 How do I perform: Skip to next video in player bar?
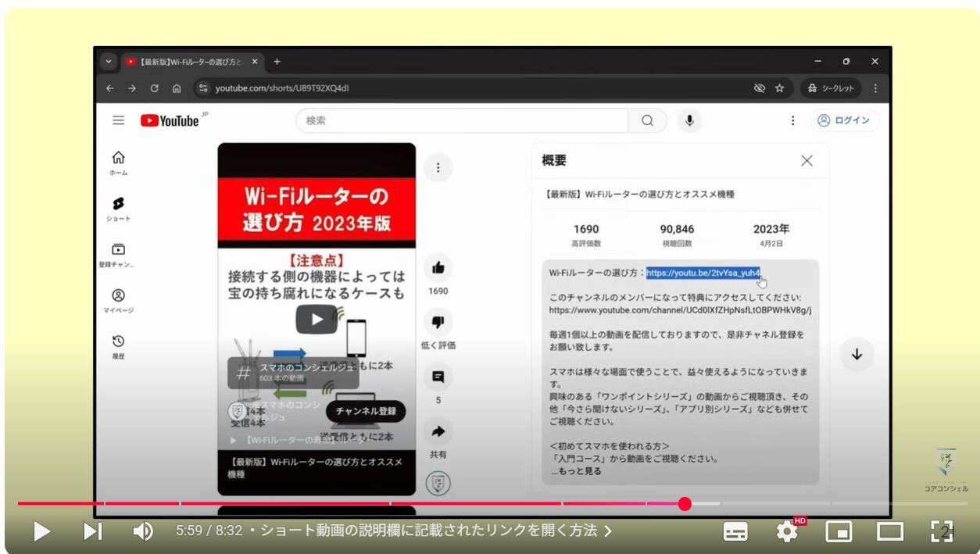click(93, 532)
